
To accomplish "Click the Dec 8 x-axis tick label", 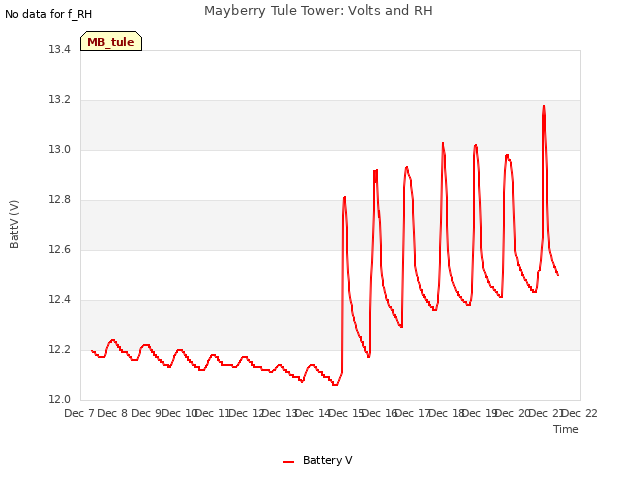I will pyautogui.click(x=113, y=413).
